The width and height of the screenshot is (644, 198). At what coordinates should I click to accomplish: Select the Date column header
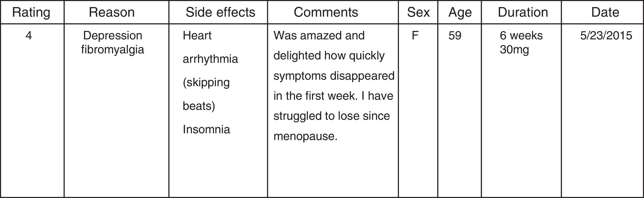pyautogui.click(x=605, y=12)
